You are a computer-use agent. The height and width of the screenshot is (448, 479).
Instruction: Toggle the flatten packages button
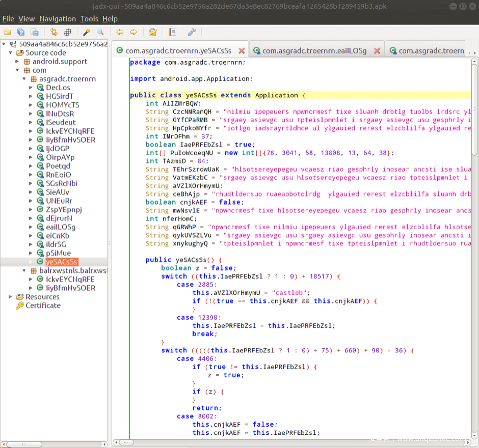(x=67, y=32)
